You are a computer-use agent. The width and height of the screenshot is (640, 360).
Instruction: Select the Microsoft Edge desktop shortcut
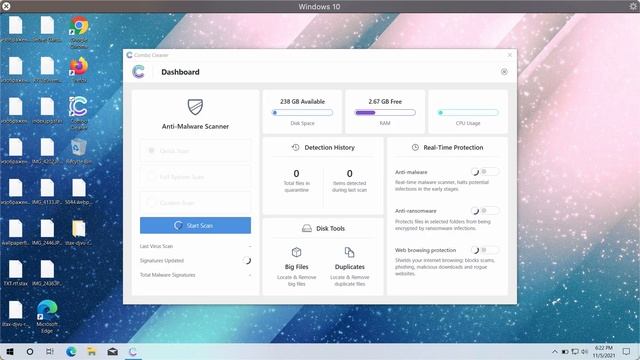(47, 317)
